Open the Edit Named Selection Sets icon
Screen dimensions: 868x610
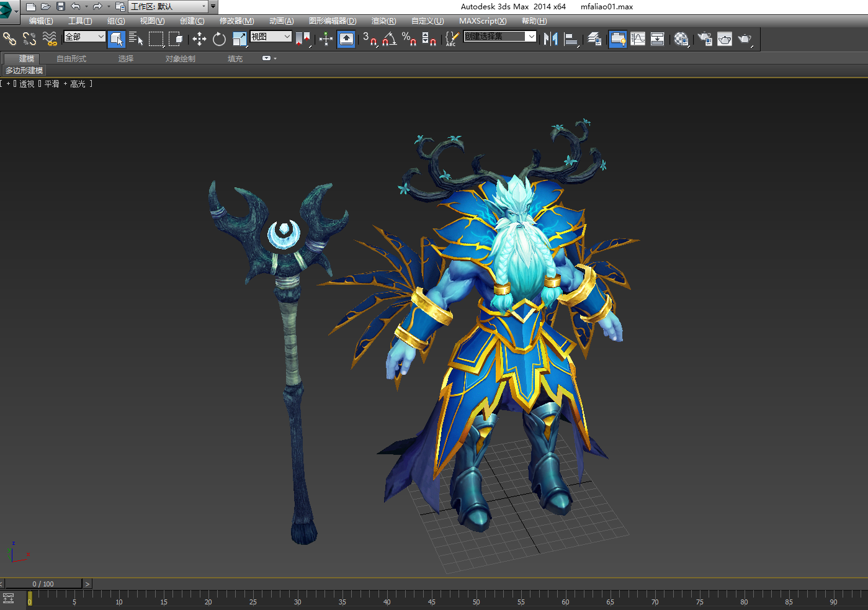[452, 39]
